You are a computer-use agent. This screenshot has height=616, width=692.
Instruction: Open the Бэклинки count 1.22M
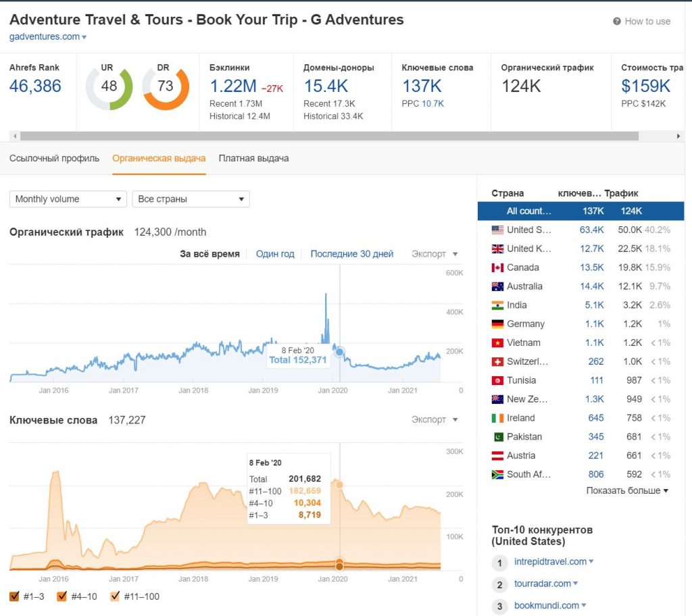[233, 86]
